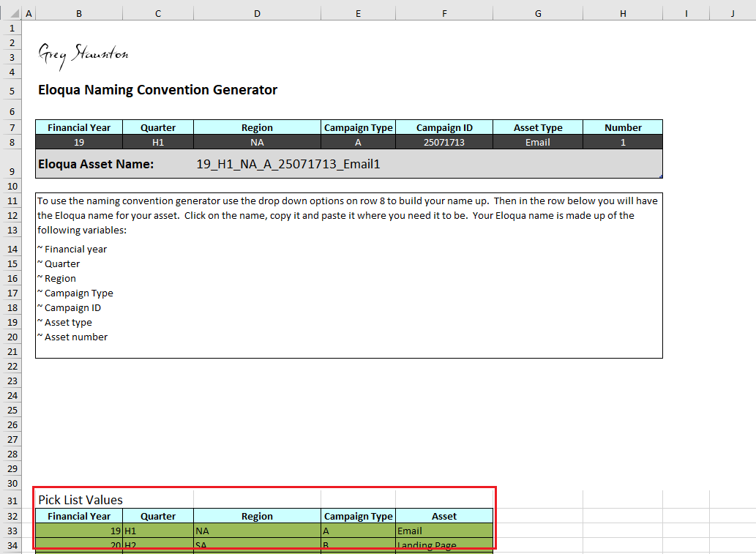This screenshot has height=554, width=756.
Task: Click the Region header in row 7
Action: (257, 128)
